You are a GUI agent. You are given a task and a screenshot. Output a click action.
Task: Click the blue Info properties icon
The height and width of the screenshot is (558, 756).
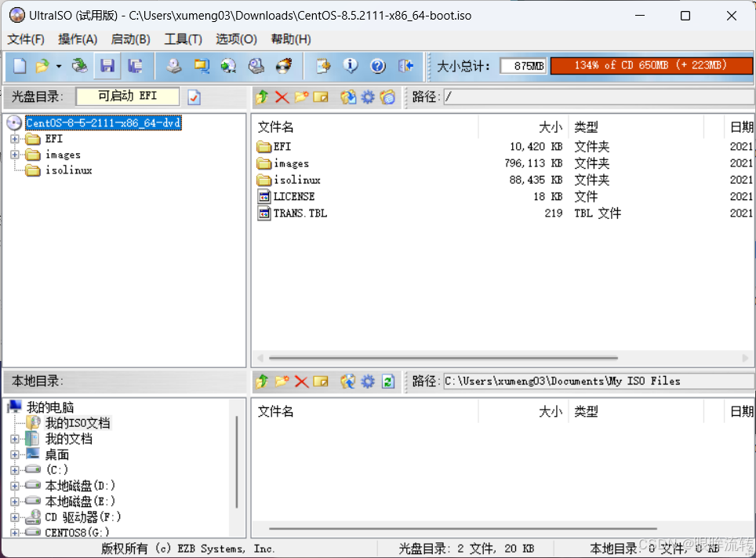point(351,66)
